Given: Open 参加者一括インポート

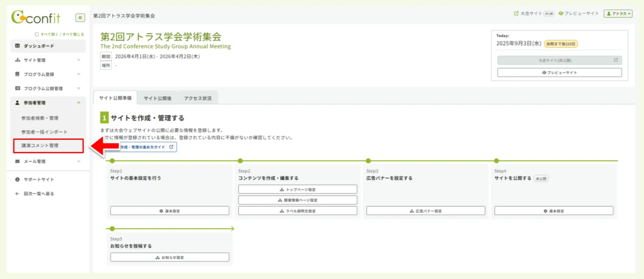Looking at the screenshot, I should pyautogui.click(x=44, y=132).
